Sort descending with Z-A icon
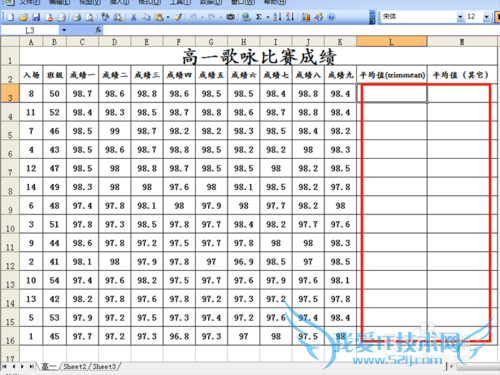Screen dimensions: 500x375 pos(290,17)
